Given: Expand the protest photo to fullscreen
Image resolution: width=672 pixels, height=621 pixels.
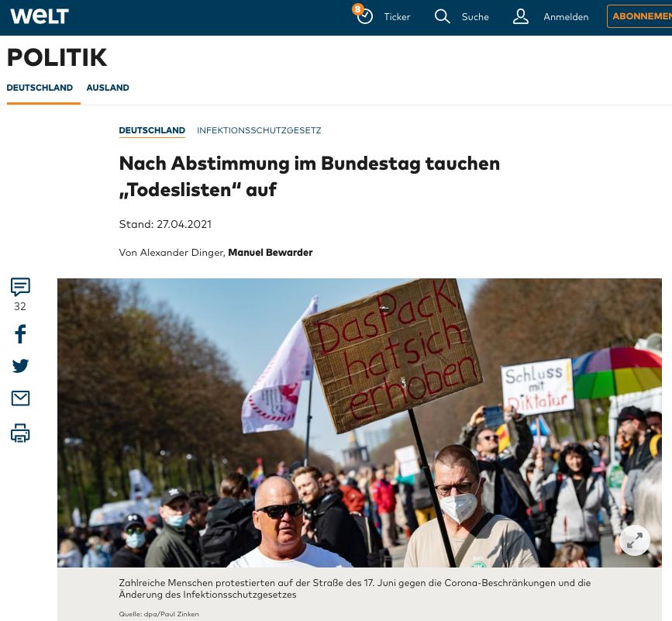Looking at the screenshot, I should tap(634, 540).
